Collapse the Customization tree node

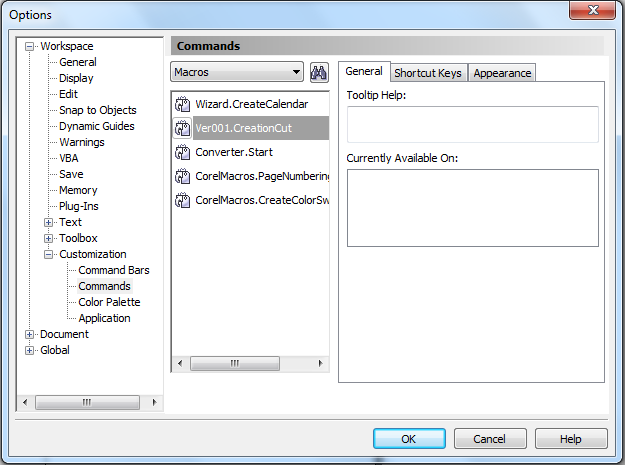point(48,254)
